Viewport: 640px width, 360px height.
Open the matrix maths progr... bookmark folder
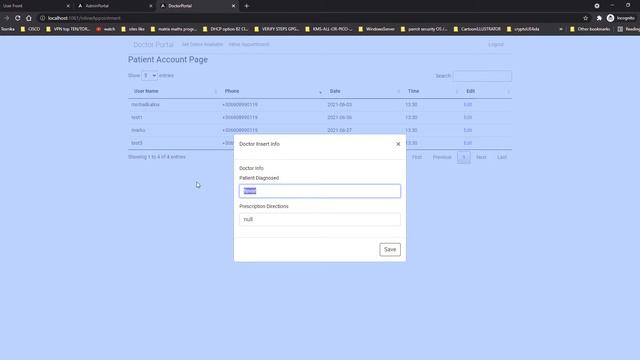click(173, 29)
